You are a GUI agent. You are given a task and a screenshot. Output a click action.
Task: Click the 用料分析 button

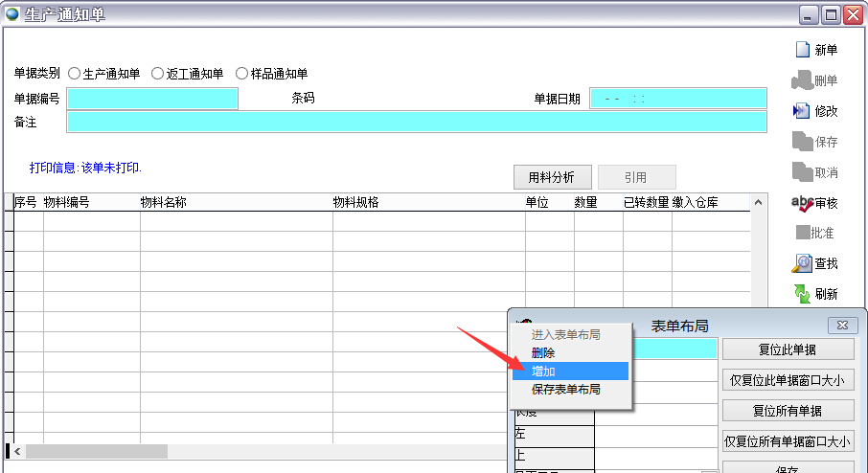(552, 177)
